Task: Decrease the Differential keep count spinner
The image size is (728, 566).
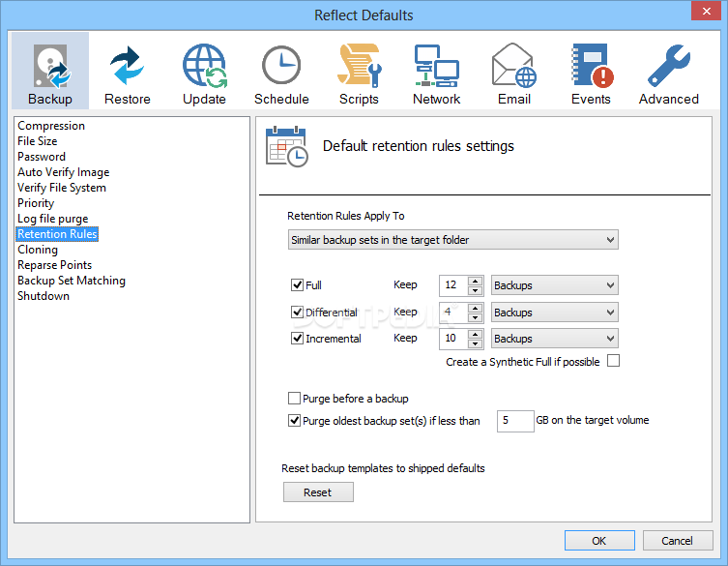Action: click(x=475, y=317)
